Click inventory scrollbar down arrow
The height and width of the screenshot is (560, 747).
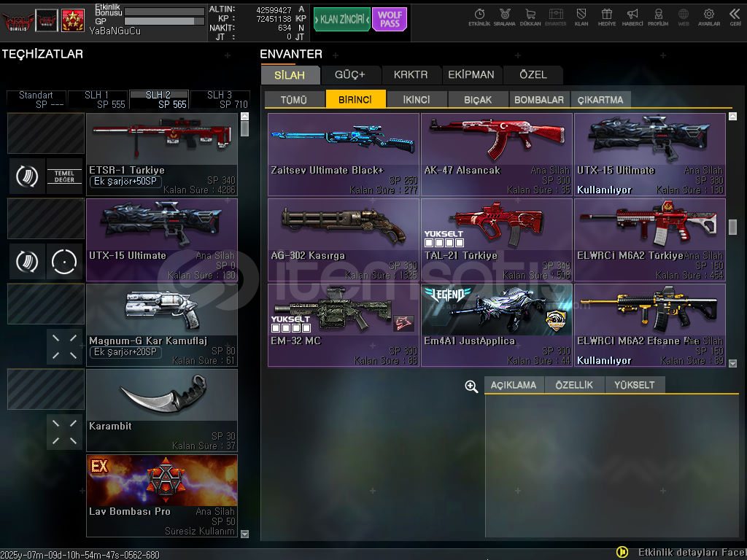pos(732,363)
